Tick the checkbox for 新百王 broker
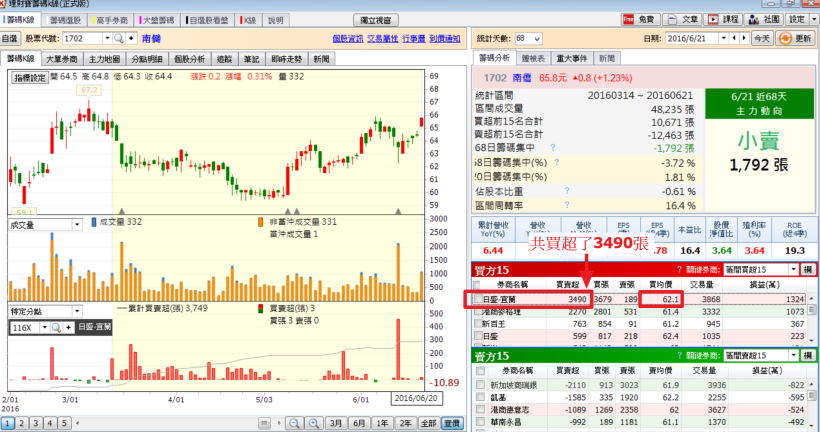The image size is (820, 432). [476, 325]
